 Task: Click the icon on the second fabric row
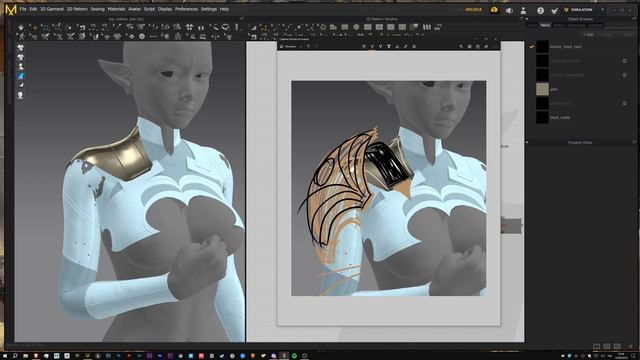click(624, 61)
